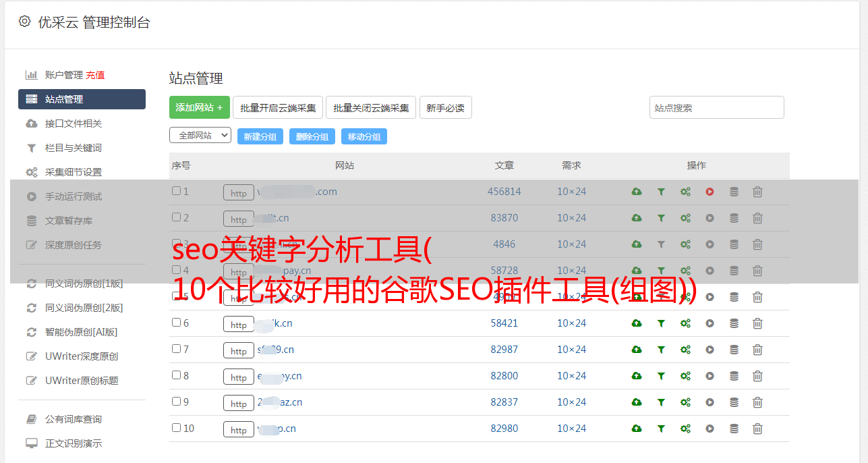Image resolution: width=868 pixels, height=463 pixels.
Task: Click the green 添加网站 + button
Action: (x=200, y=107)
